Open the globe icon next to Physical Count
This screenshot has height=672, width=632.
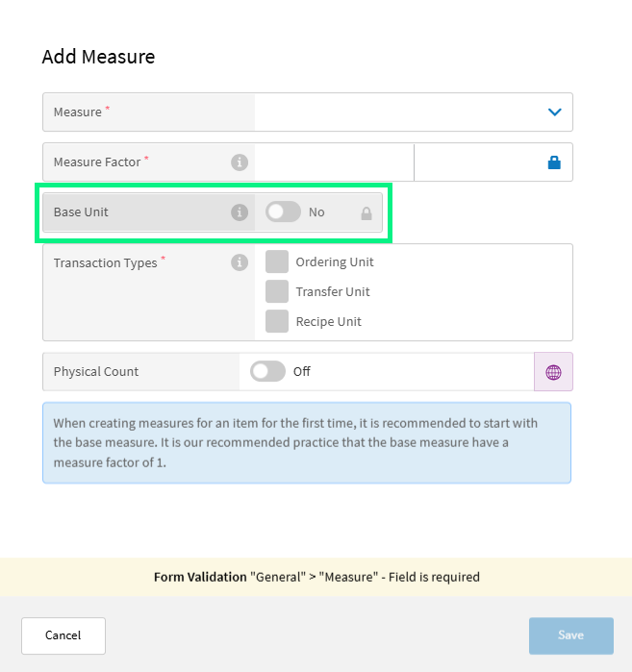553,372
